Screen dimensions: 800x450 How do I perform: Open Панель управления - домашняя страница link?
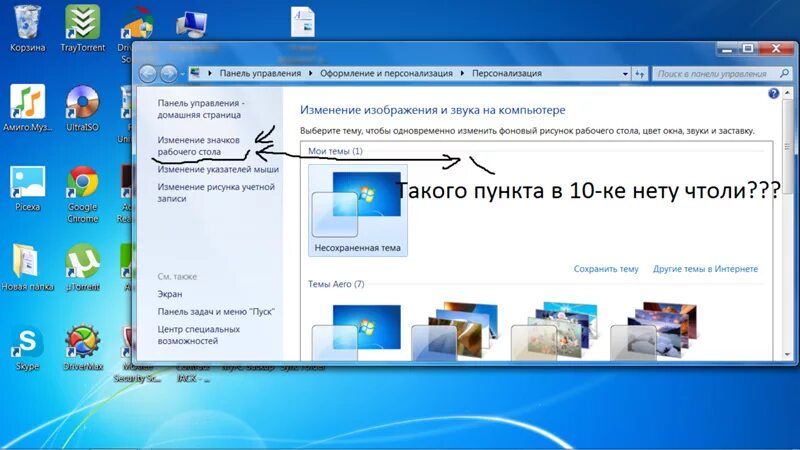coord(201,109)
